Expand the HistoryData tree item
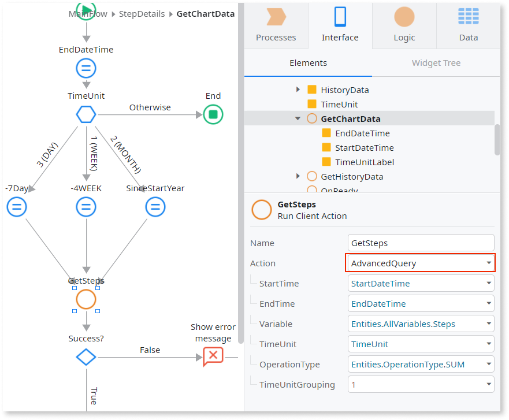This screenshot has height=420, width=509. [298, 90]
